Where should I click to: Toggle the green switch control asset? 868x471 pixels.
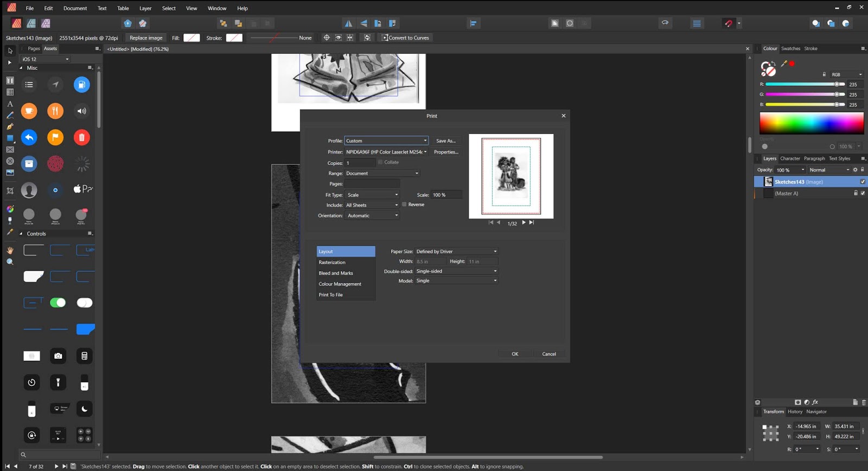(58, 303)
